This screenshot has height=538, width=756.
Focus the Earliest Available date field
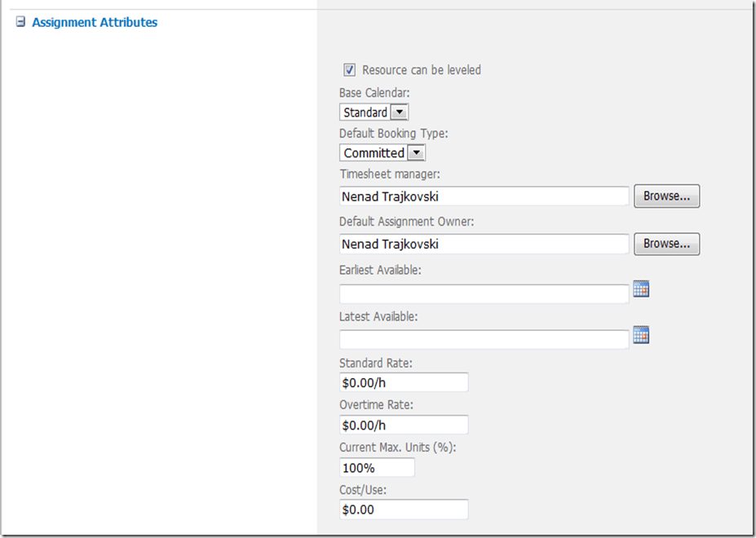[x=484, y=293]
